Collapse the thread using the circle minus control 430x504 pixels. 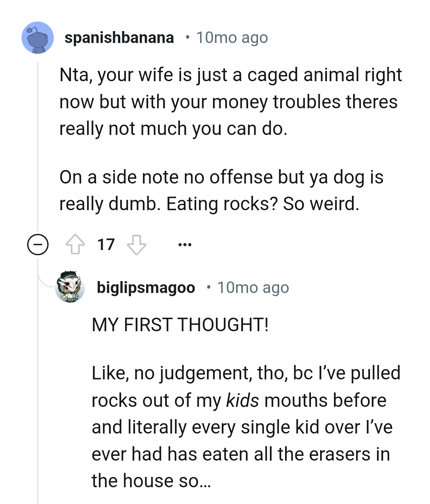click(37, 244)
